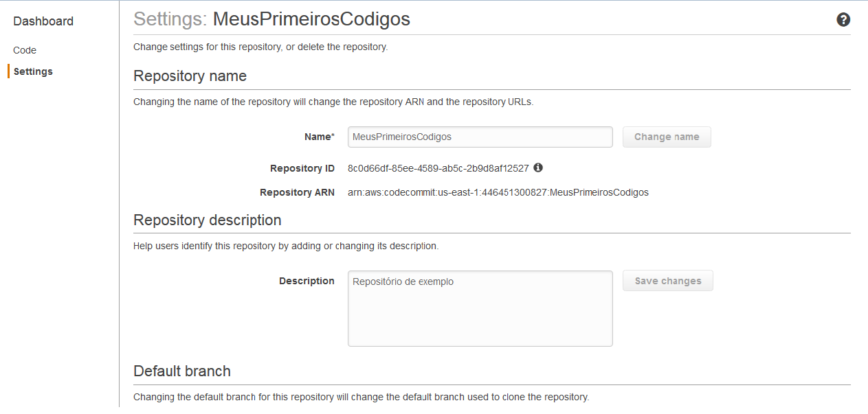This screenshot has width=868, height=414.
Task: Click the text about changing the default branch
Action: click(361, 397)
